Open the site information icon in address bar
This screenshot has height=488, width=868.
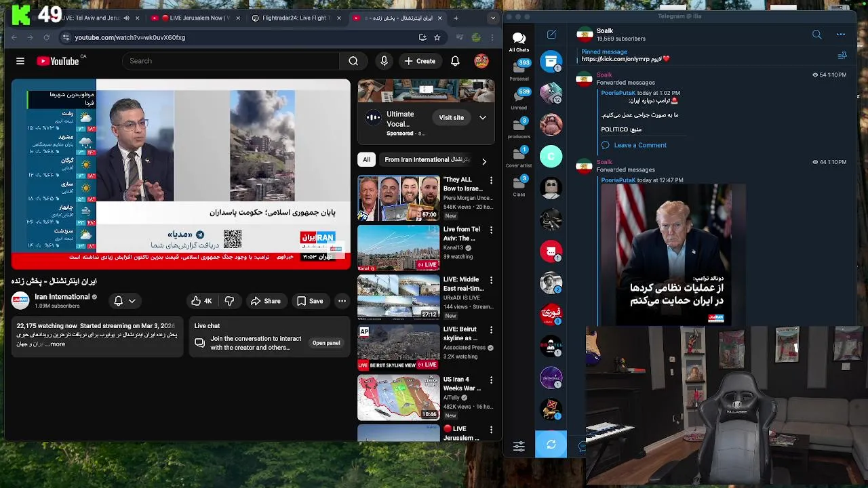coord(65,37)
